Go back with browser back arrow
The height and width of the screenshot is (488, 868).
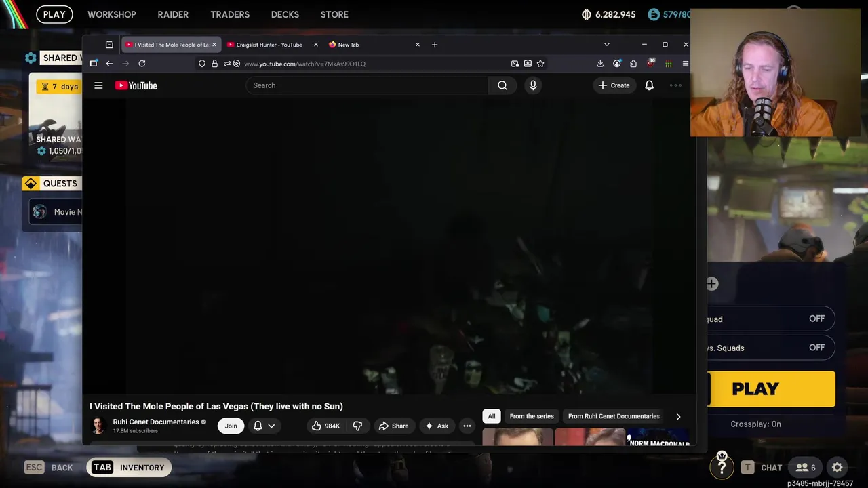(109, 64)
